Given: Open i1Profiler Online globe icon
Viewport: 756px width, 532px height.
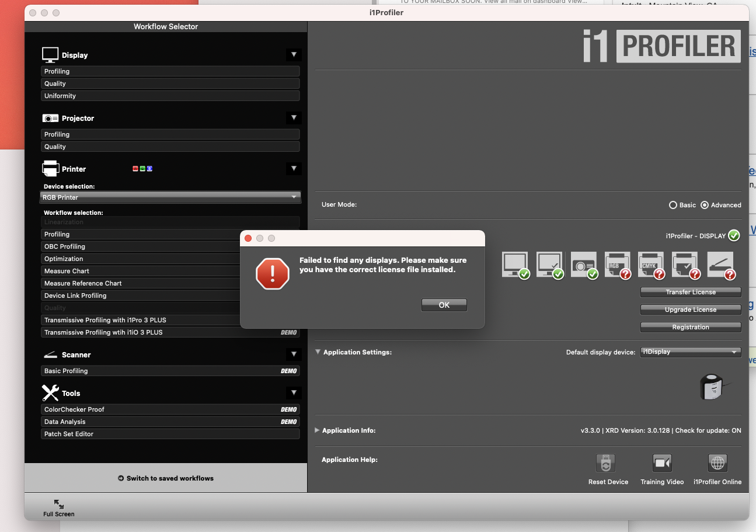Looking at the screenshot, I should (x=717, y=463).
